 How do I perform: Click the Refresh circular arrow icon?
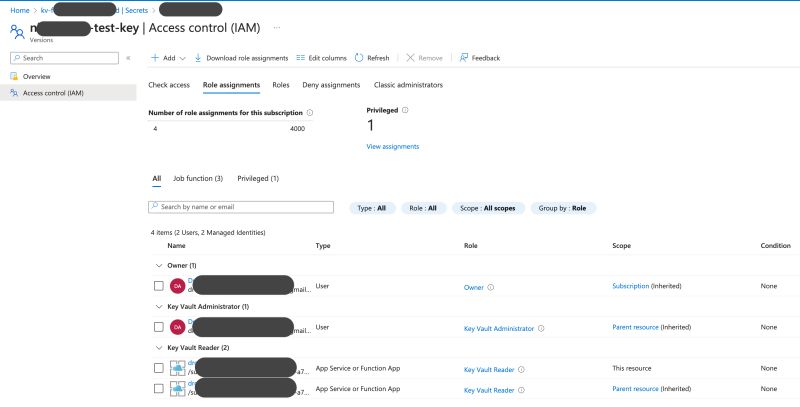(x=359, y=58)
